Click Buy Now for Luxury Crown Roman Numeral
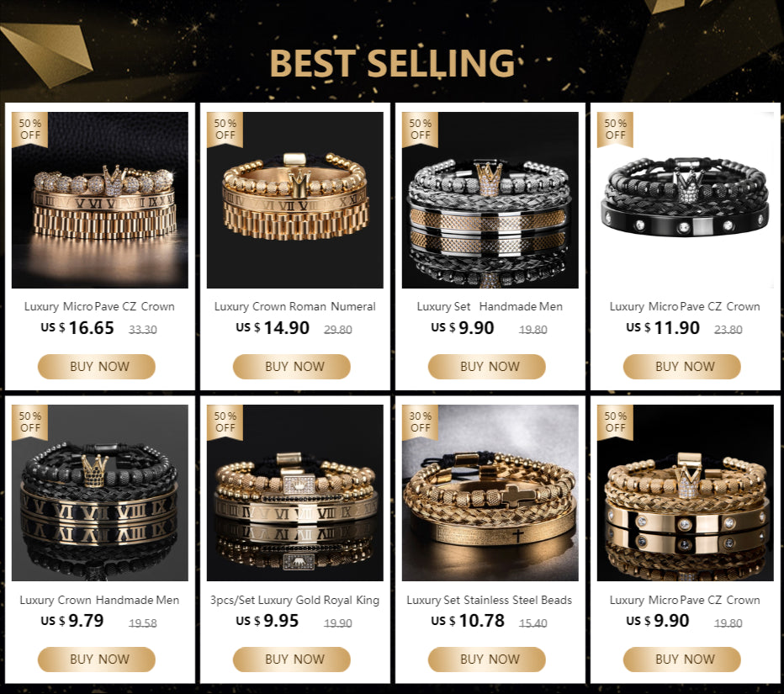Screen dimensions: 784x694 pyautogui.click(x=292, y=367)
